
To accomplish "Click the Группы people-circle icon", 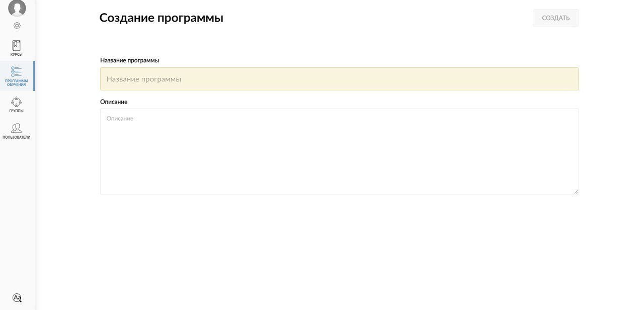I will pos(17,101).
